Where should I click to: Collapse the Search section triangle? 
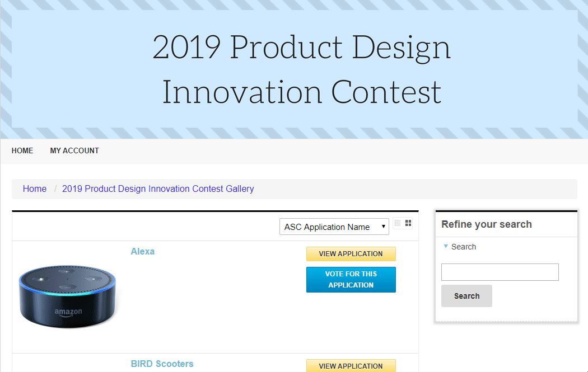pyautogui.click(x=446, y=247)
